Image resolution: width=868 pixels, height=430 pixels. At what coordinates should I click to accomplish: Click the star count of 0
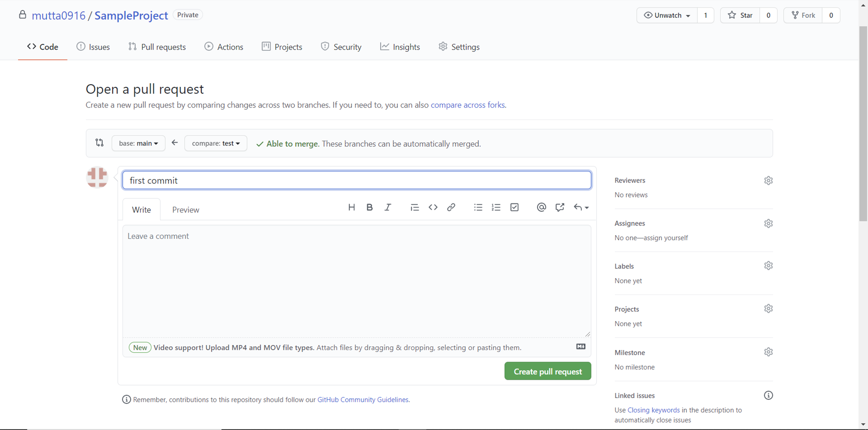click(x=769, y=15)
